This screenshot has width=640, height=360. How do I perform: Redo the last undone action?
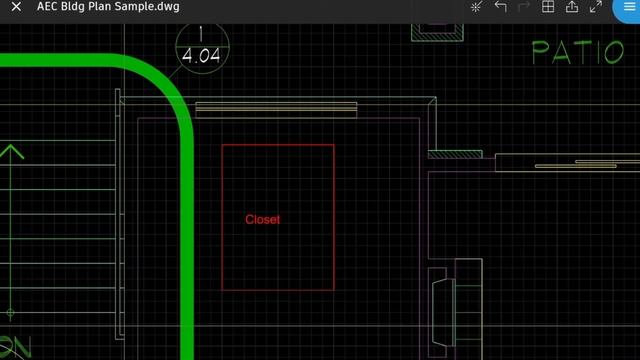pyautogui.click(x=524, y=7)
